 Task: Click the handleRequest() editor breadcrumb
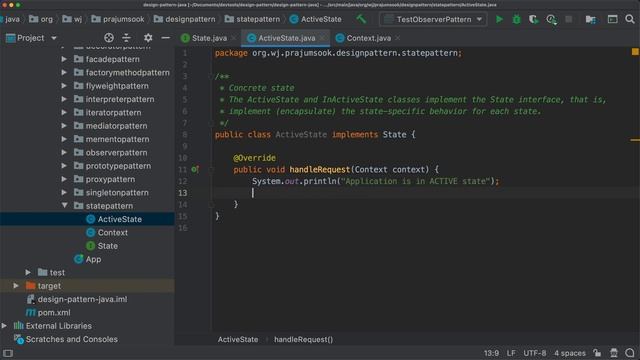coord(303,339)
